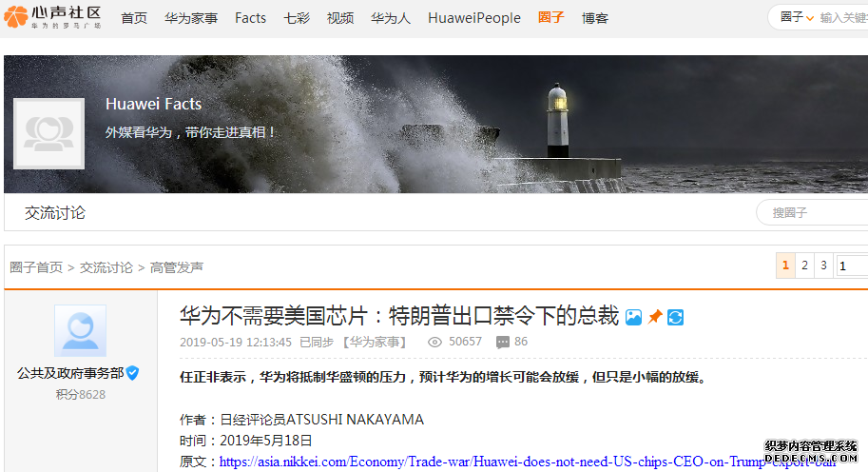Open the 华为人 nav item
The image size is (868, 472).
point(391,18)
